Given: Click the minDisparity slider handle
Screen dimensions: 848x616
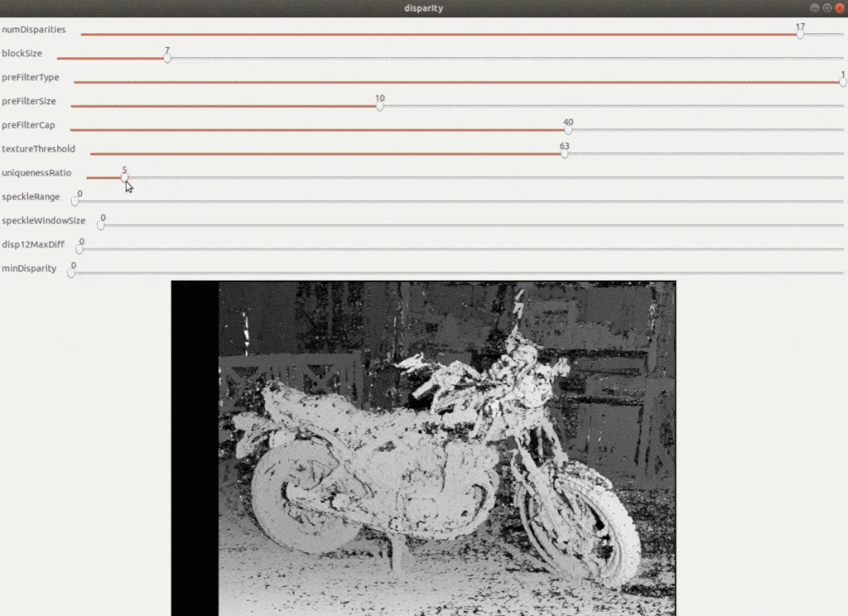Looking at the screenshot, I should 71,273.
